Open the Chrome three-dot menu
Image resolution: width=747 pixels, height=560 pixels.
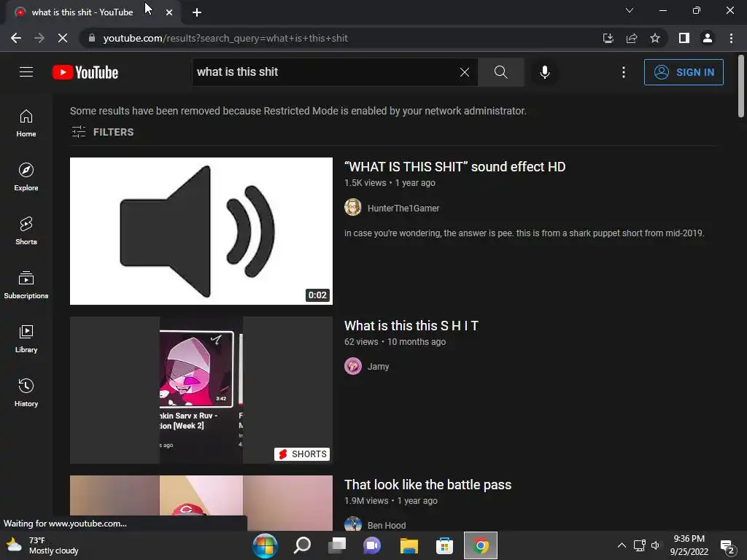pos(731,38)
